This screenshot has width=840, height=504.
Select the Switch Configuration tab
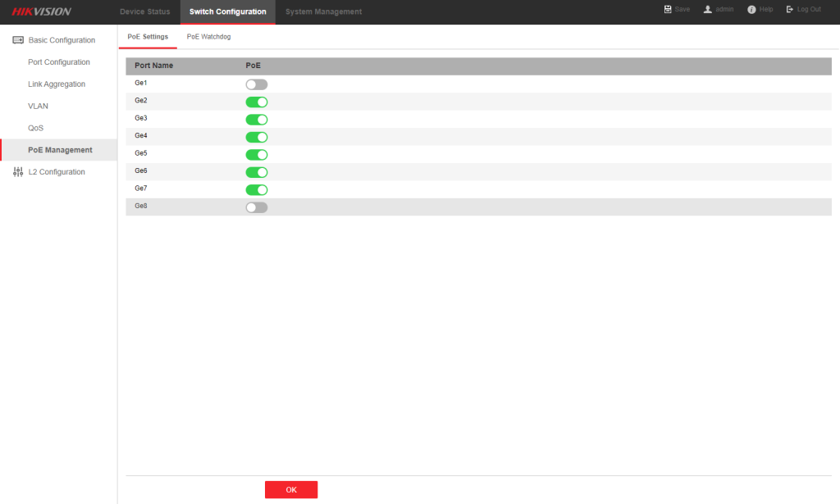point(228,11)
